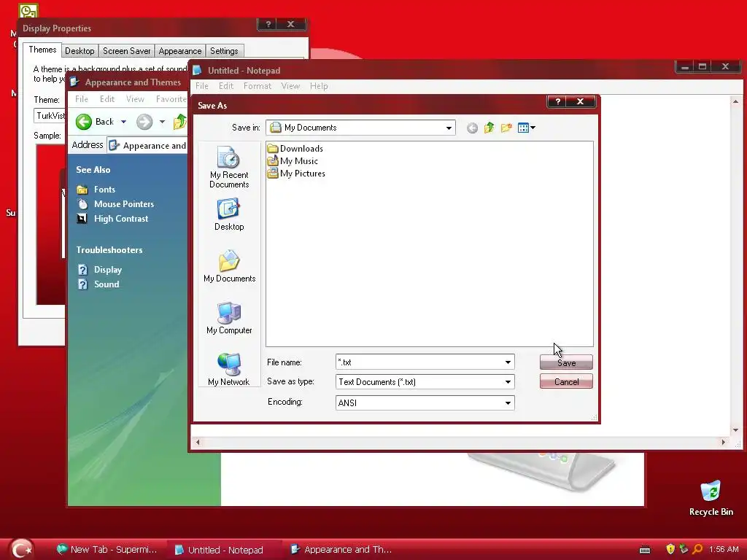Click the Save button
Image resolution: width=747 pixels, height=560 pixels.
pyautogui.click(x=566, y=362)
